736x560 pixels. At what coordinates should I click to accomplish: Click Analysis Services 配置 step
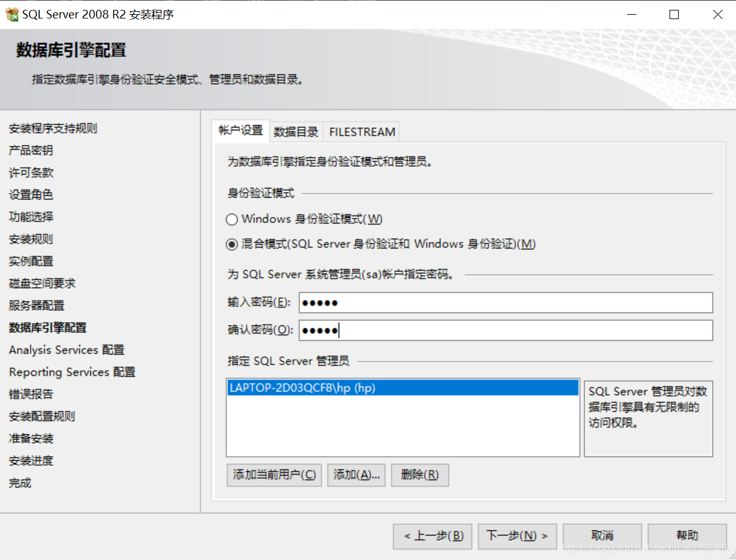[x=66, y=350]
